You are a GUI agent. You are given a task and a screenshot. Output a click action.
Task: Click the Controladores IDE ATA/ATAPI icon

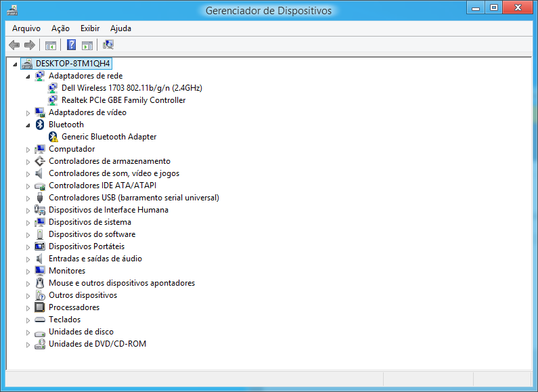tap(40, 186)
